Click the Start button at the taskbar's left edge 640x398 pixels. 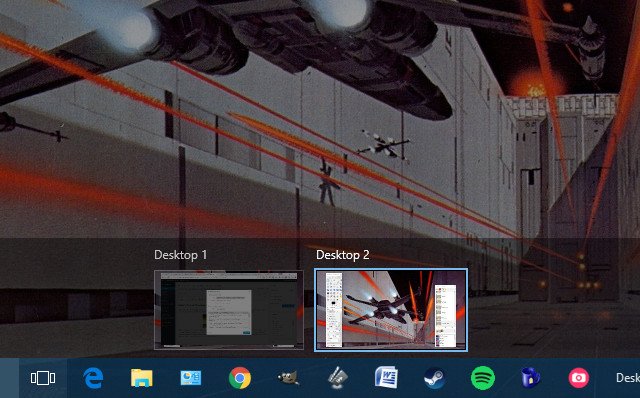pyautogui.click(x=9, y=378)
